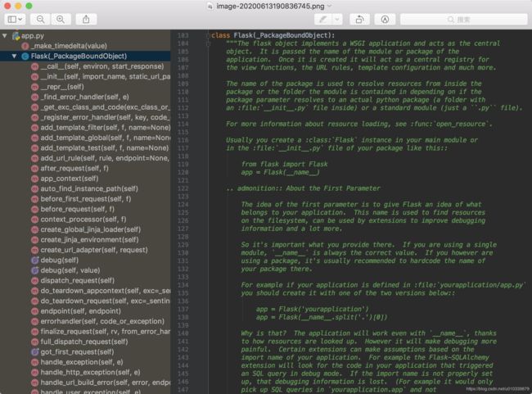Viewport: 532px width, 394px height.
Task: Click the property icon beside debug(self, value)
Action: click(34, 270)
